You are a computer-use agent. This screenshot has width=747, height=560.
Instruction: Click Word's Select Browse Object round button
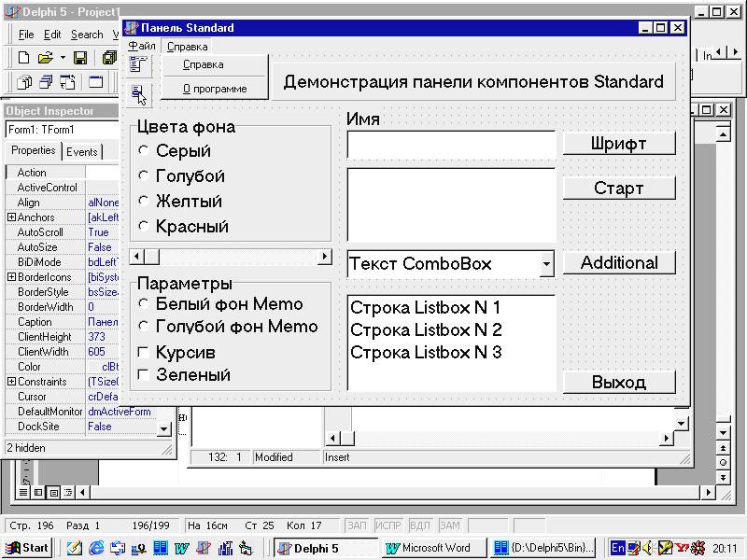tap(723, 462)
